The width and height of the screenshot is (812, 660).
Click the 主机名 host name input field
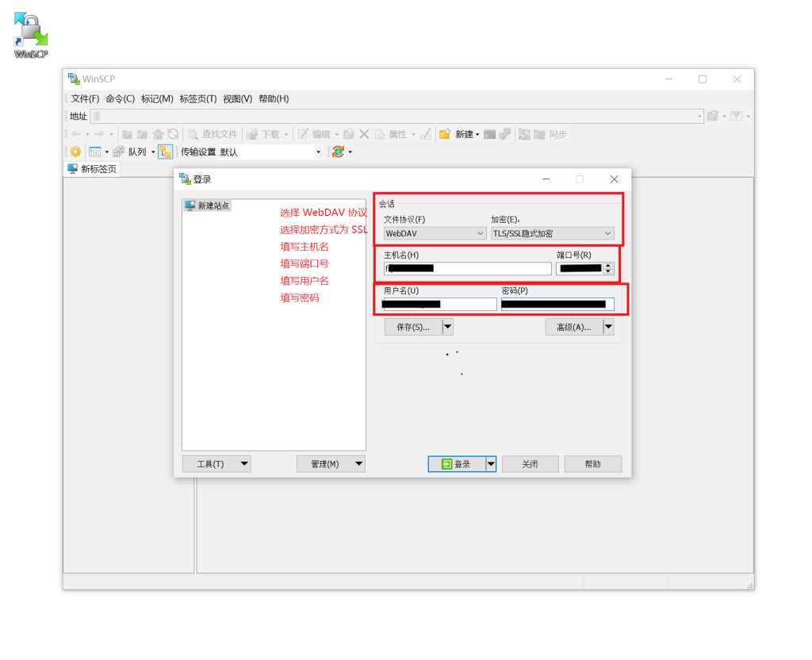tap(468, 268)
